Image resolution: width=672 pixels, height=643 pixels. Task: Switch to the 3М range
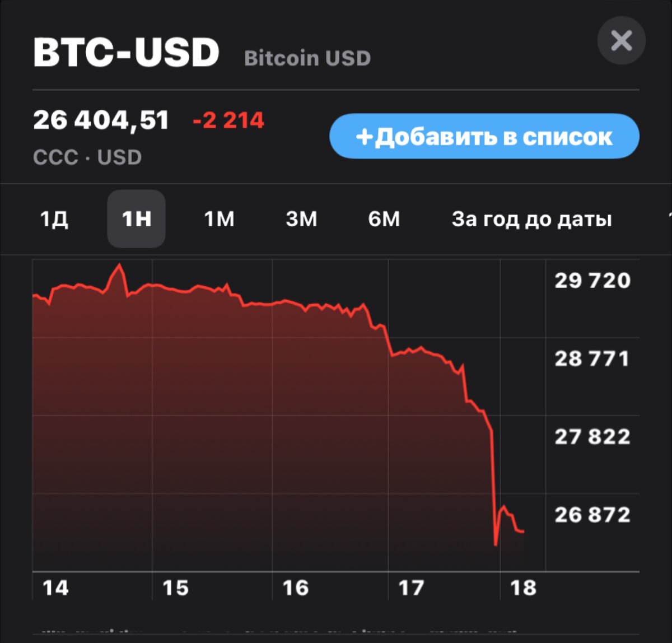302,220
